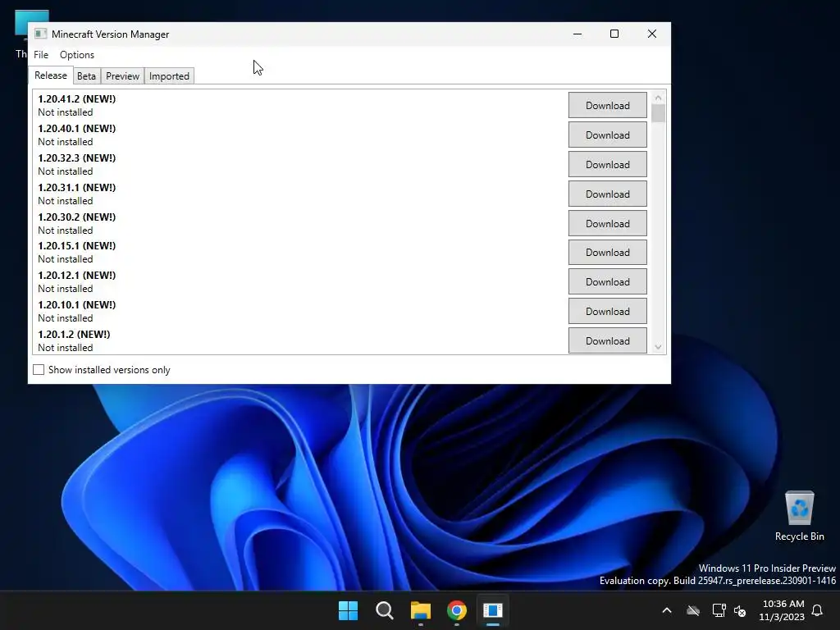
Task: Click the version list scroll-up arrow
Action: (659, 98)
